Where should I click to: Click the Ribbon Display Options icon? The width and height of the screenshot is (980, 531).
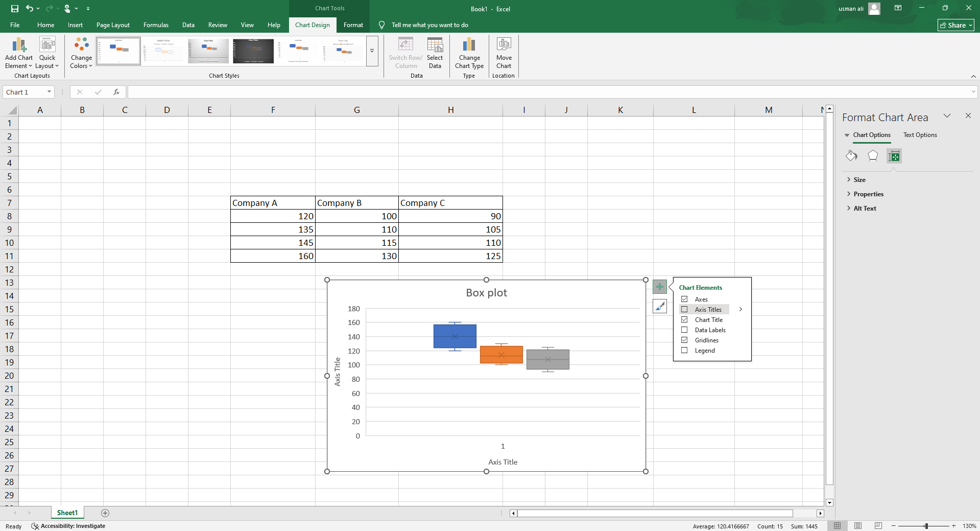(898, 8)
